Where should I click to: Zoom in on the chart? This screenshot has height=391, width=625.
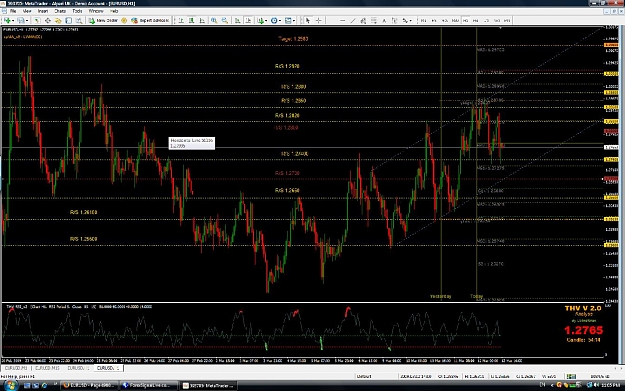[x=214, y=20]
